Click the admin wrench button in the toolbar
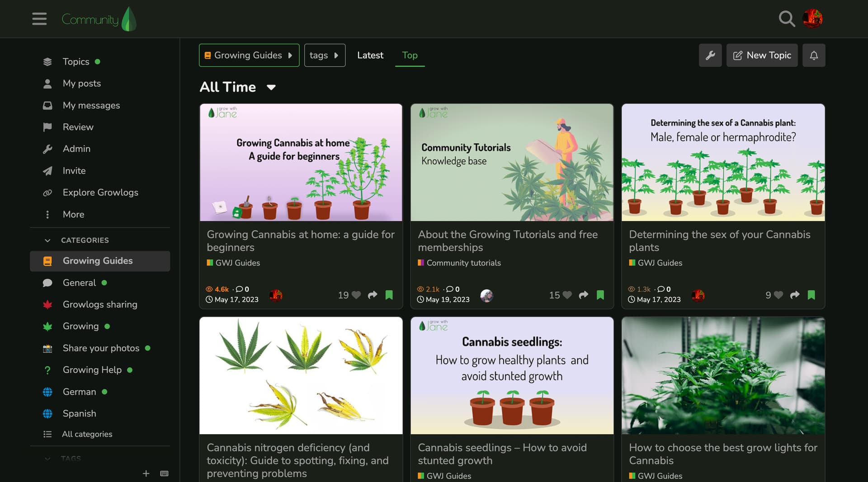The image size is (868, 482). click(x=710, y=55)
